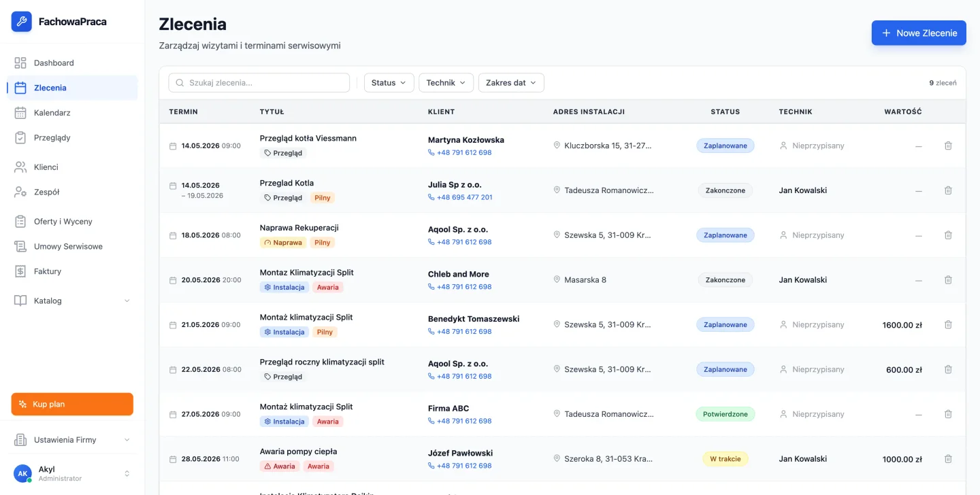
Task: Open the Faktury invoices section
Action: 72,271
